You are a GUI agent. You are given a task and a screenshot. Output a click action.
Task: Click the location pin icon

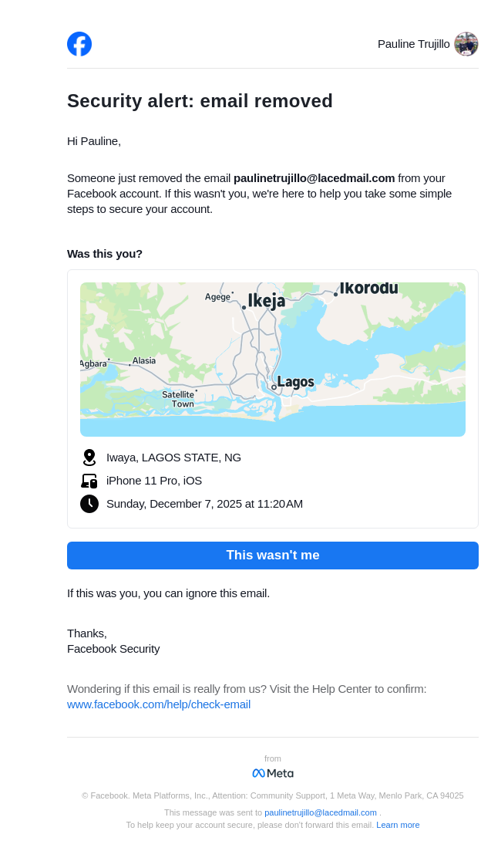tap(89, 458)
